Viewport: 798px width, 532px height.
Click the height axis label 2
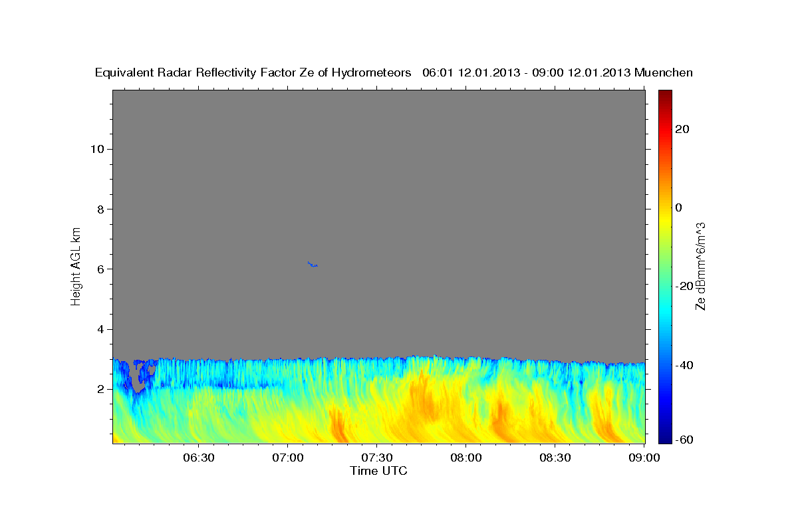tap(101, 389)
